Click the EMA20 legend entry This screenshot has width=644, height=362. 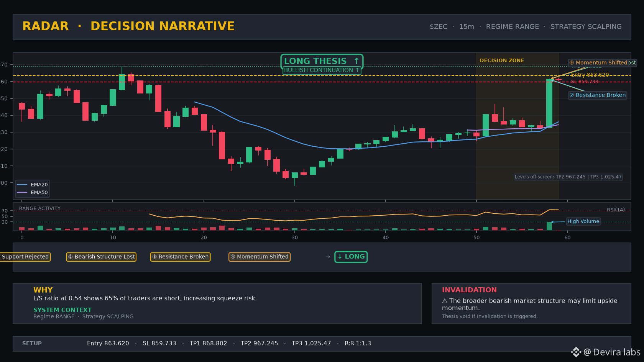pos(32,185)
